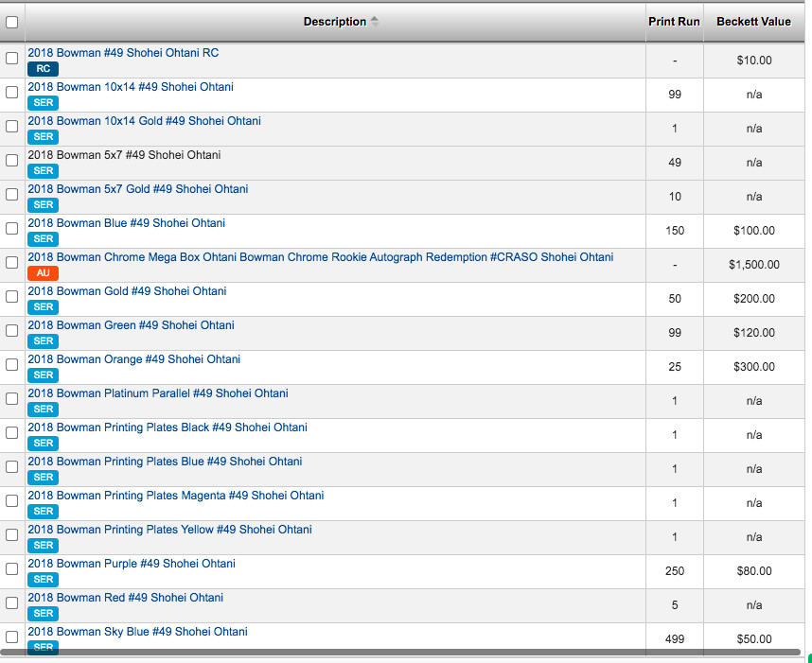Click the Beckett Value column header
Screen dimensions: 812x663
pyautogui.click(x=753, y=22)
